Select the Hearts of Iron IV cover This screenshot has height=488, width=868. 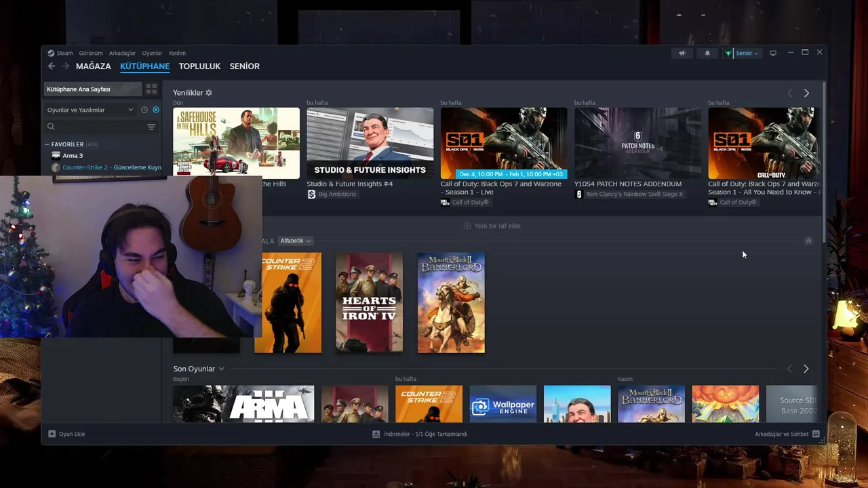[370, 303]
